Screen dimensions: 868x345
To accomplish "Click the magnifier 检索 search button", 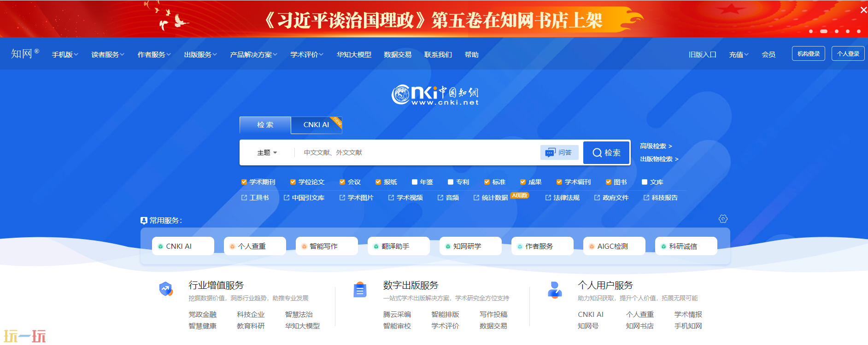I will tap(606, 152).
